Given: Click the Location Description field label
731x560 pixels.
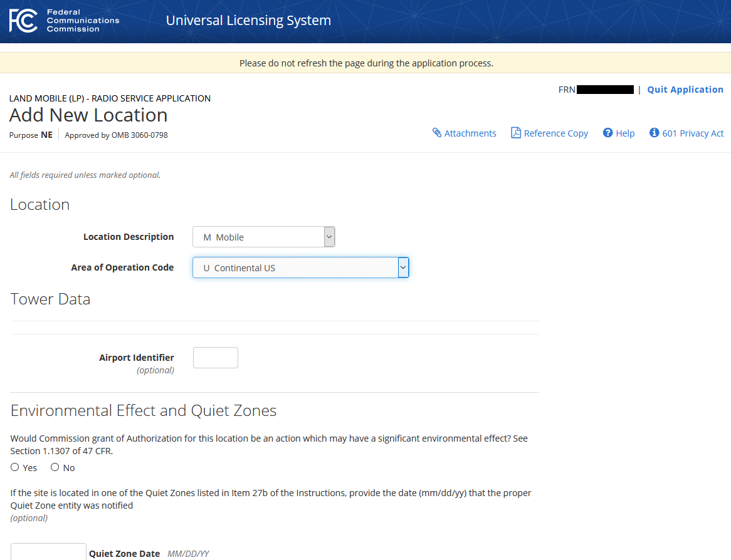Looking at the screenshot, I should click(129, 237).
